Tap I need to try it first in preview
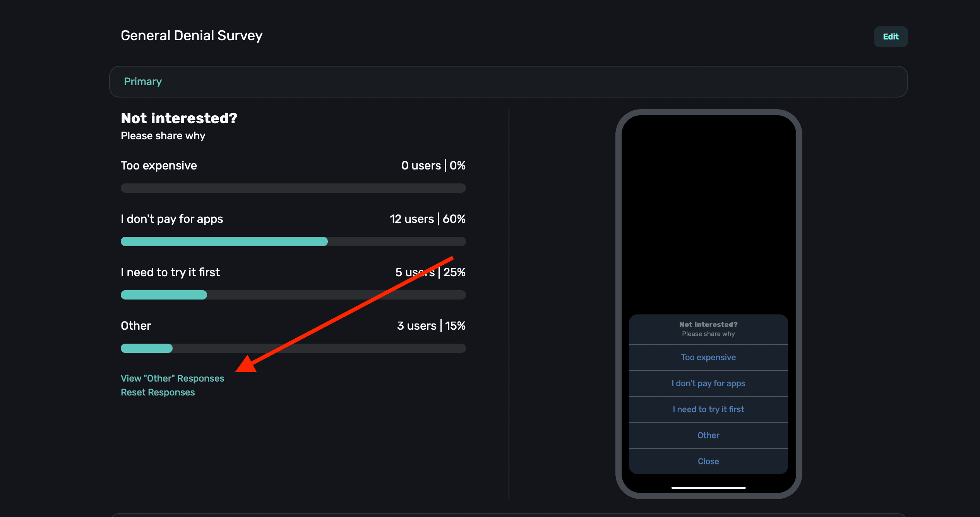Image resolution: width=980 pixels, height=517 pixels. pos(708,409)
